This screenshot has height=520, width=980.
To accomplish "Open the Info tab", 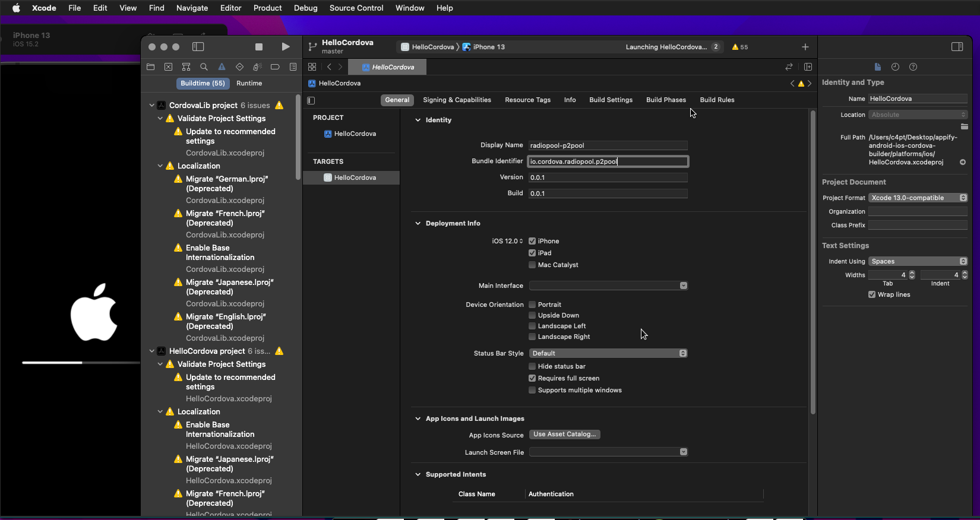I will (570, 100).
